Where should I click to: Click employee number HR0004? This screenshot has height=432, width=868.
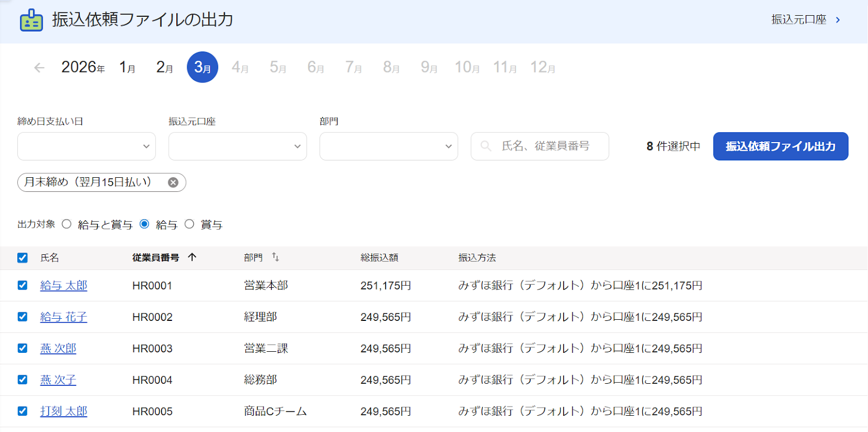pos(152,380)
